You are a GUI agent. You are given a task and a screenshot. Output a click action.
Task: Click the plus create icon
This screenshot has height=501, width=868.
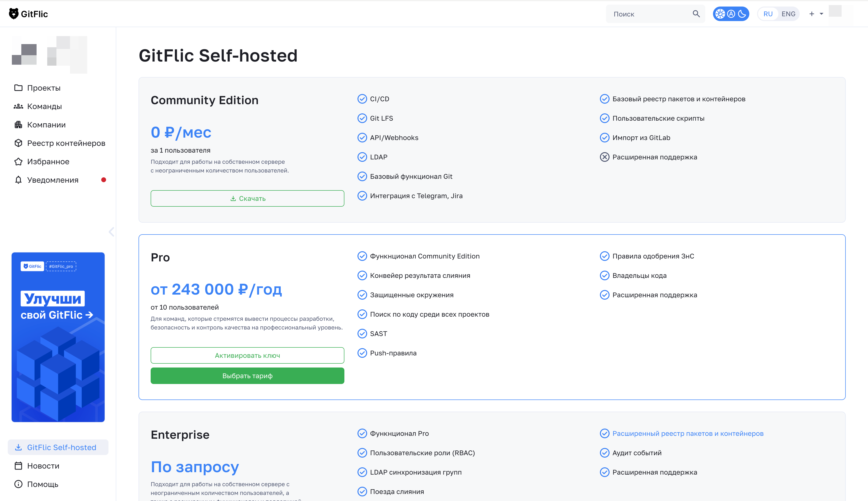812,14
